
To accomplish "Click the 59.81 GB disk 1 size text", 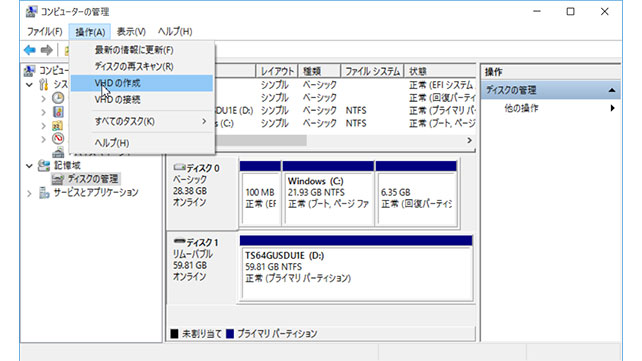I will click(189, 266).
